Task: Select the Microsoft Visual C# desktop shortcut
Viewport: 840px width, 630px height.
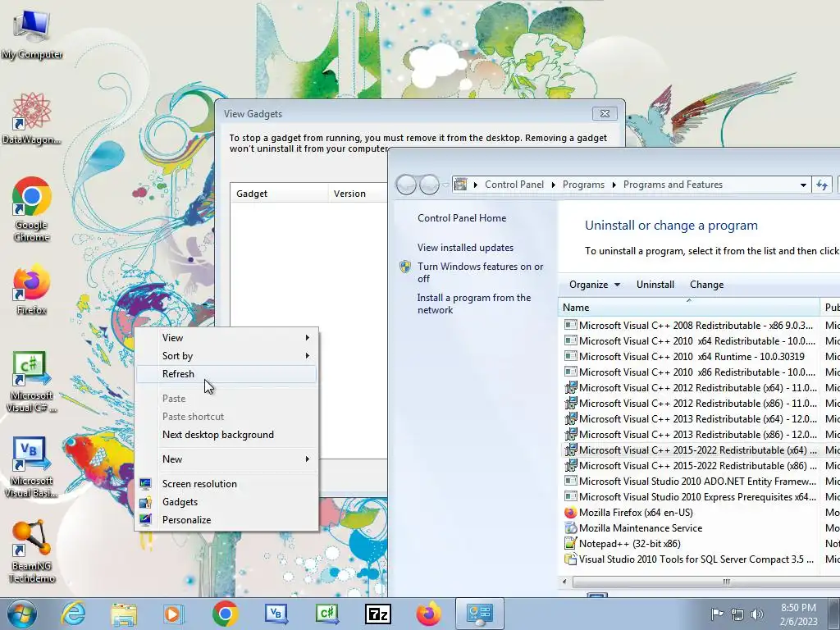Action: [32, 381]
